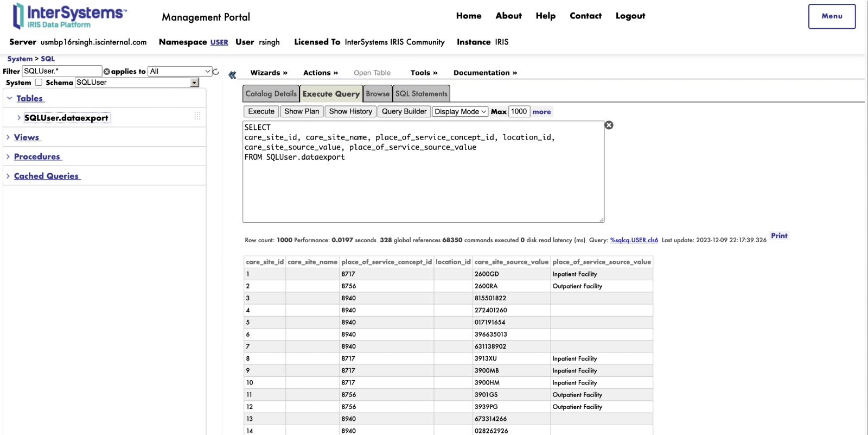Image resolution: width=868 pixels, height=435 pixels.
Task: Click the Max rows input field
Action: (x=519, y=112)
